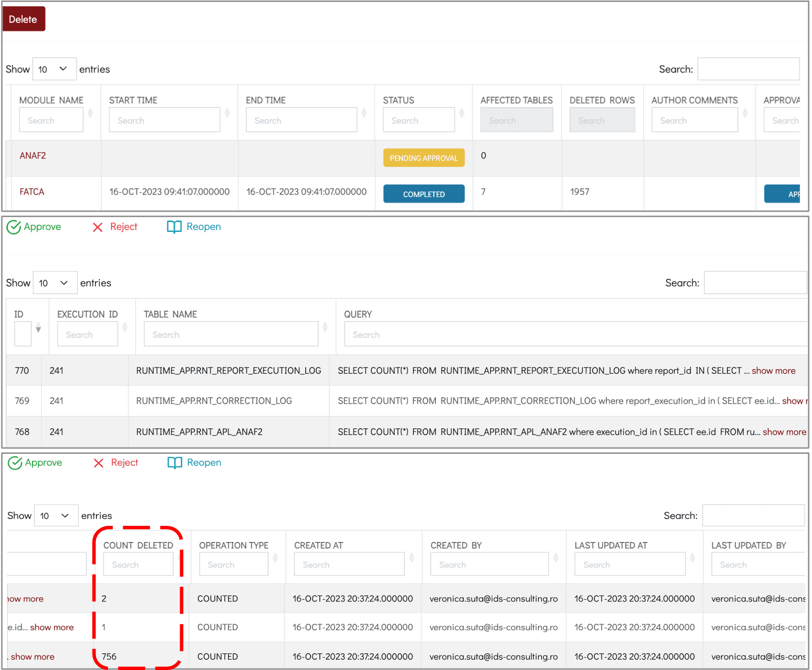Filter End Time column search box
This screenshot has width=812, height=670.
pyautogui.click(x=301, y=120)
